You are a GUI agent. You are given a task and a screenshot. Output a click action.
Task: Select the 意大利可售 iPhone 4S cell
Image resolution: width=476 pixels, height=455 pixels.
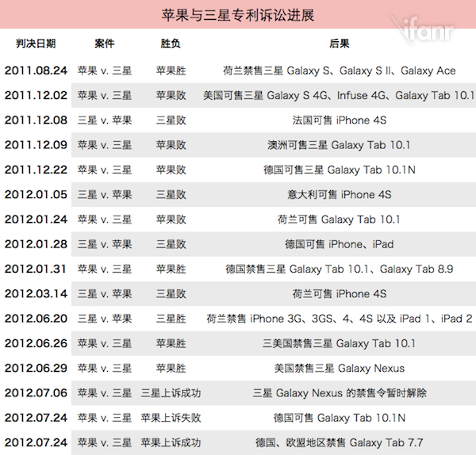tap(339, 194)
